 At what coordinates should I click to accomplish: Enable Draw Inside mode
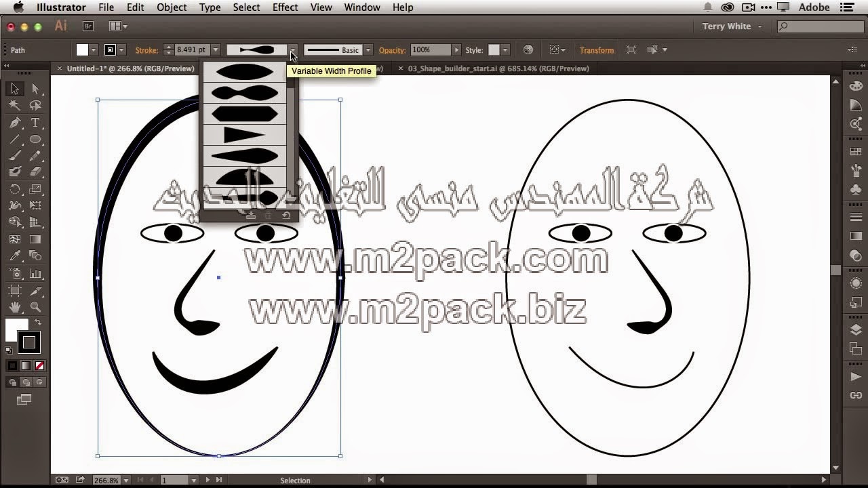pyautogui.click(x=39, y=382)
